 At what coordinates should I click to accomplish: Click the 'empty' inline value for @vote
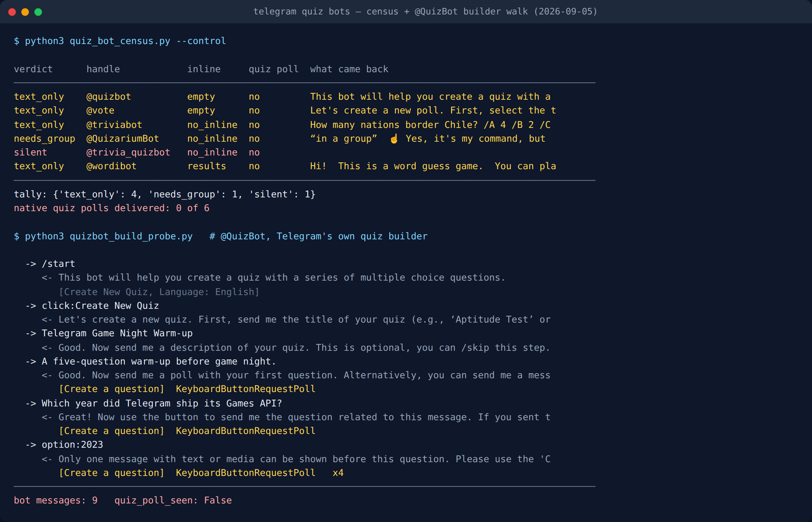[201, 111]
